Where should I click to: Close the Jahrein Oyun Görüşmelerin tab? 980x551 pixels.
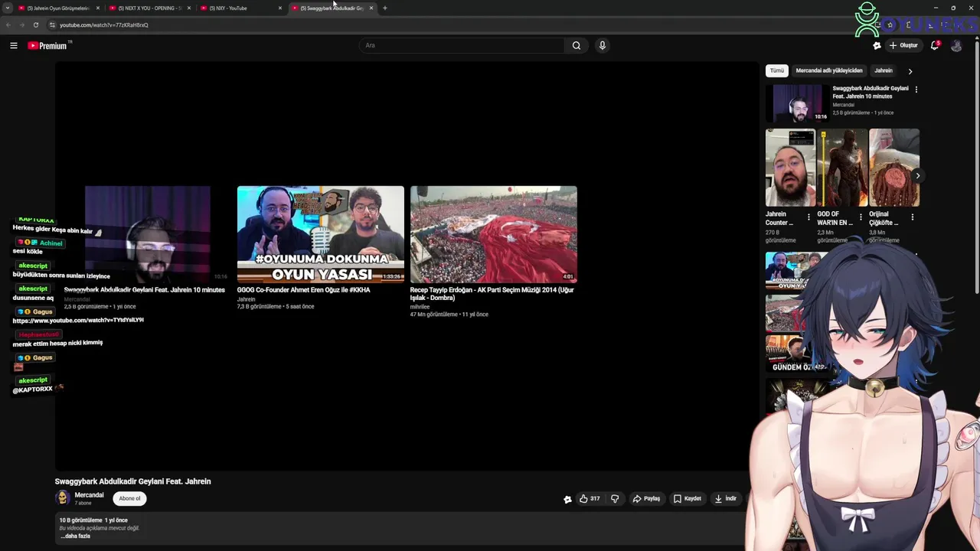tap(98, 8)
